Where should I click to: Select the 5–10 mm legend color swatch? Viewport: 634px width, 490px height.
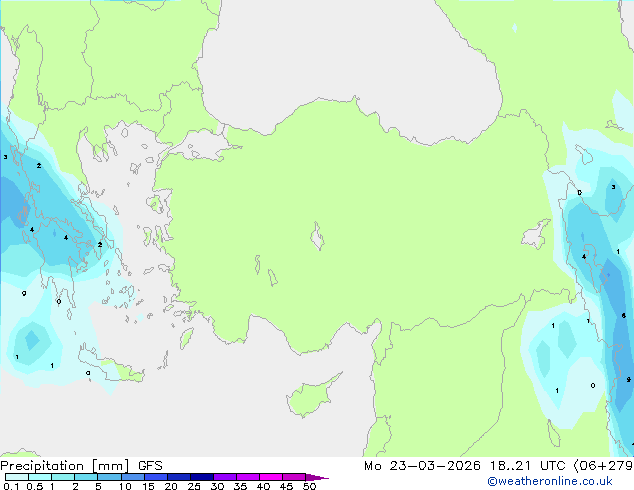pyautogui.click(x=109, y=477)
